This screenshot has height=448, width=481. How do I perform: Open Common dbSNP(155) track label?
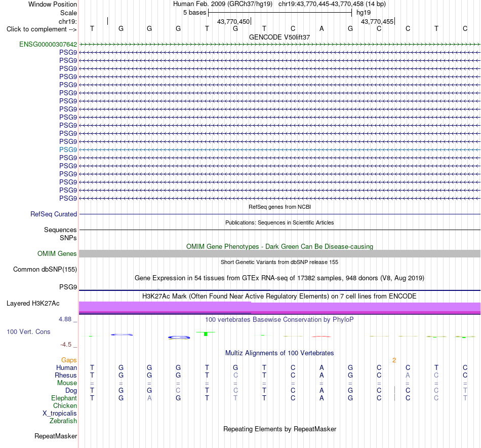45,269
